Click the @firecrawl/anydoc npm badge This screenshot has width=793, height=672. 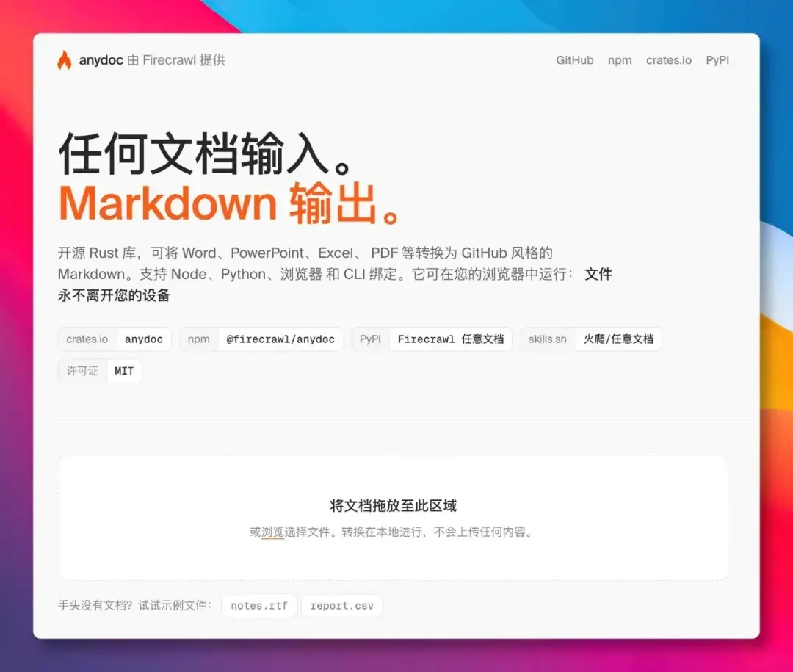pos(261,339)
